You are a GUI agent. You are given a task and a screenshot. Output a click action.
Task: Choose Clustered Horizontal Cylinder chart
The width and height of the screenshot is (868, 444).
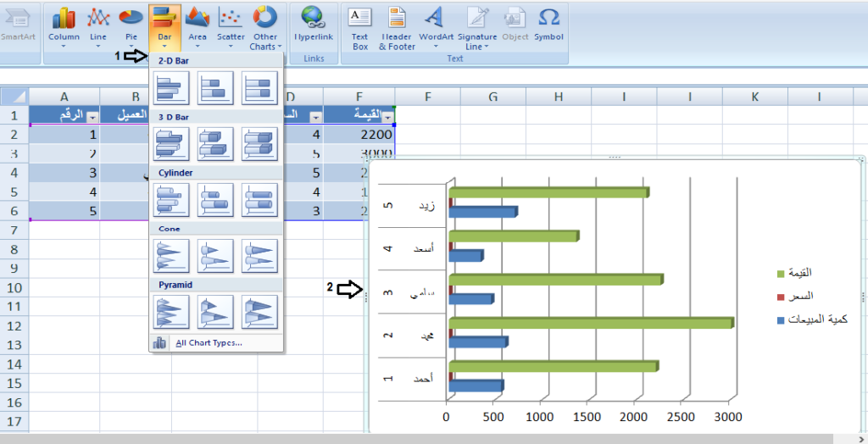[171, 200]
